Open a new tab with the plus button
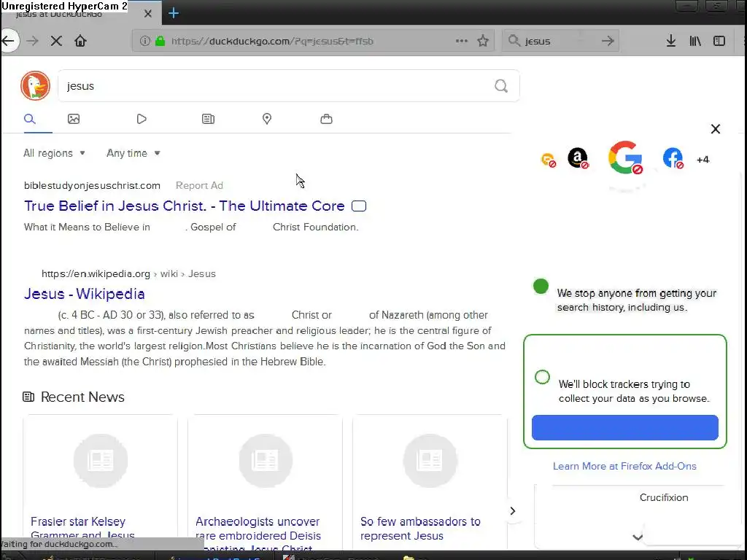Screen dimensions: 747x560 [x=174, y=13]
